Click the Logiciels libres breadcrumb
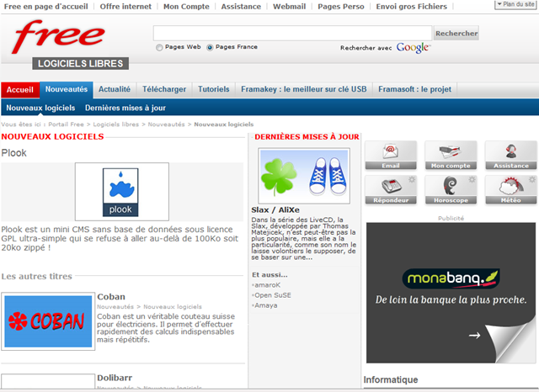 (116, 124)
